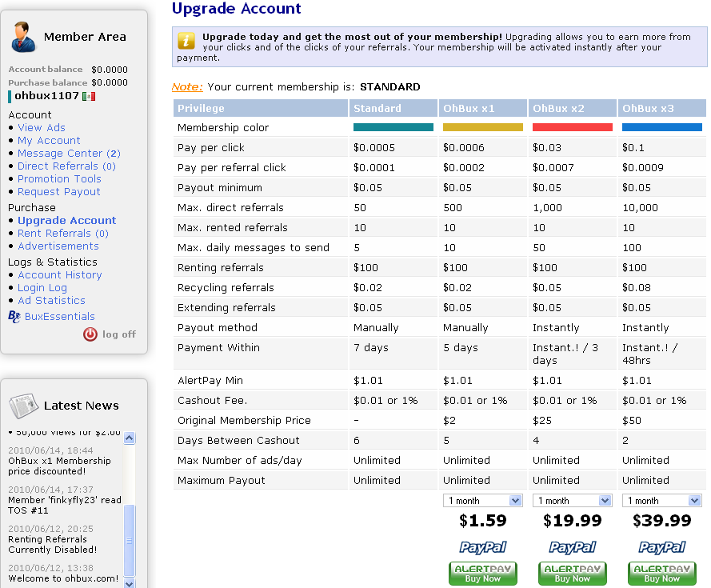711x588 pixels.
Task: Open Advertisements link
Action: 58,246
